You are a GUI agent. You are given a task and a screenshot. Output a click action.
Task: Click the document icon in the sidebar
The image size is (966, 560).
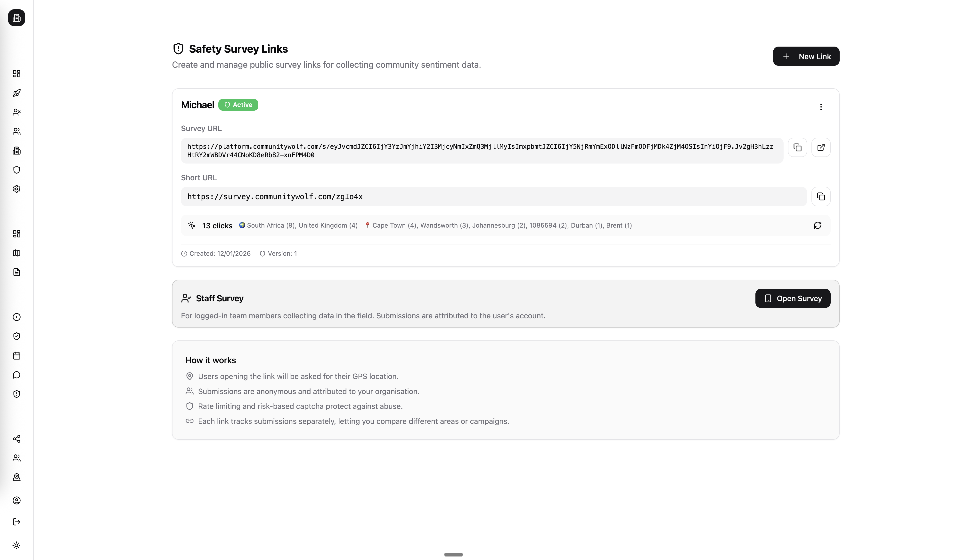[x=16, y=272]
